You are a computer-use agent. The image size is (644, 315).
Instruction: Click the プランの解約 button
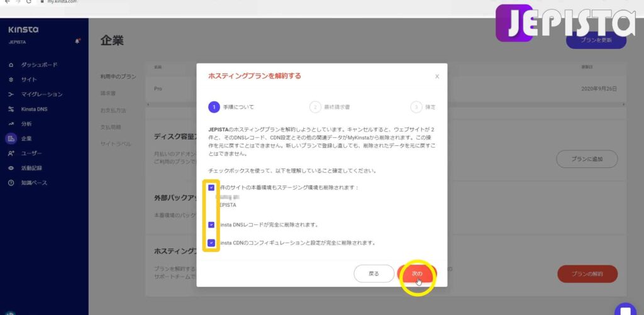click(x=587, y=274)
